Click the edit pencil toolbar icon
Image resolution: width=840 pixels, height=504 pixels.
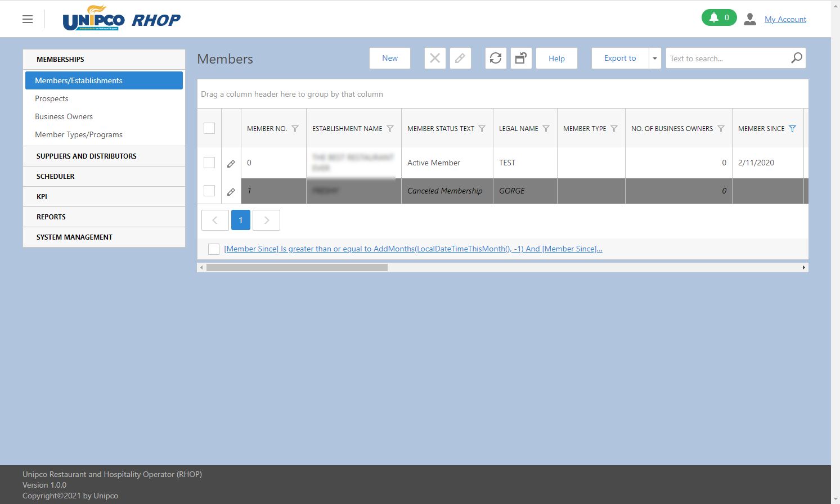(x=460, y=58)
